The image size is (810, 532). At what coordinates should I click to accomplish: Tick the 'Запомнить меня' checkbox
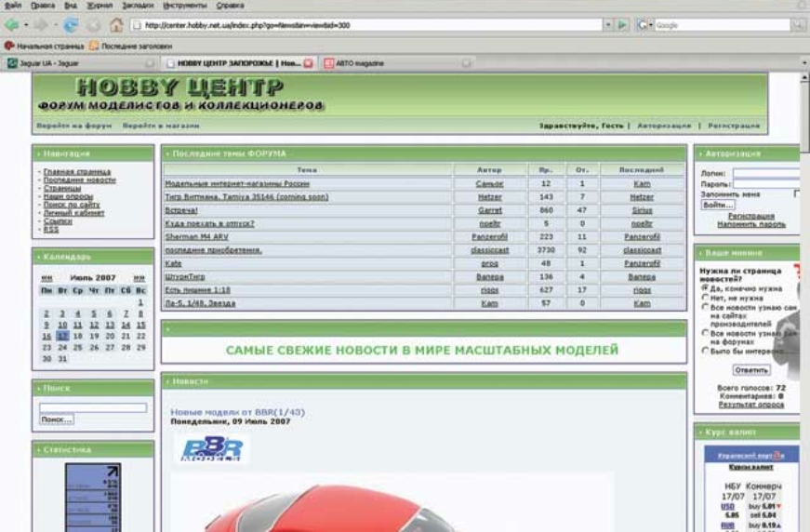click(x=797, y=193)
